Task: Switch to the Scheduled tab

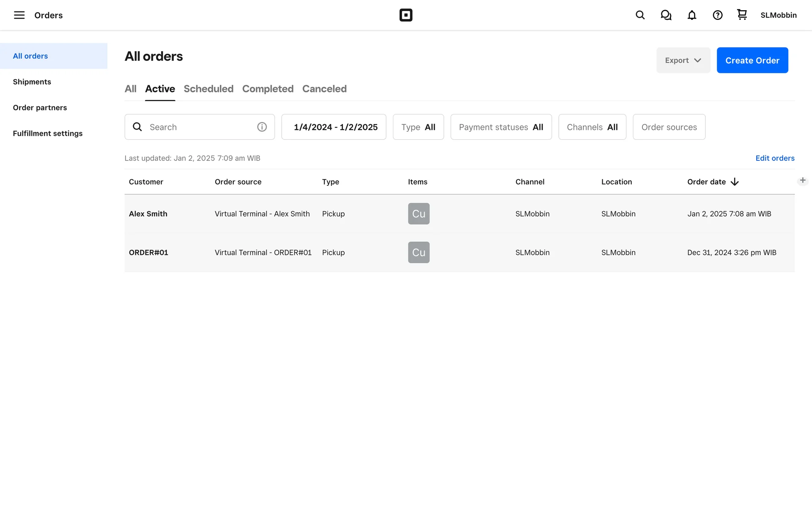Action: click(208, 89)
